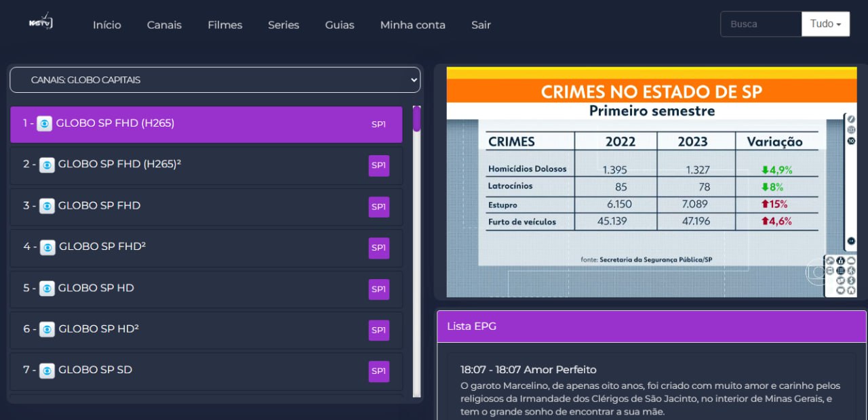The image size is (868, 420).
Task: Click the Globo icon next to GLOBO SP SD
Action: [x=46, y=371]
